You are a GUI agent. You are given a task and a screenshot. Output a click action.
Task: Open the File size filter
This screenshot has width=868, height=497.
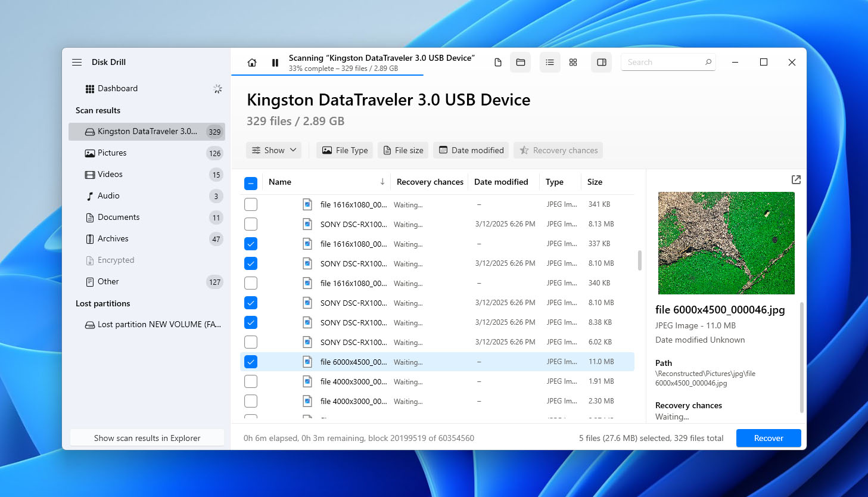[403, 150]
